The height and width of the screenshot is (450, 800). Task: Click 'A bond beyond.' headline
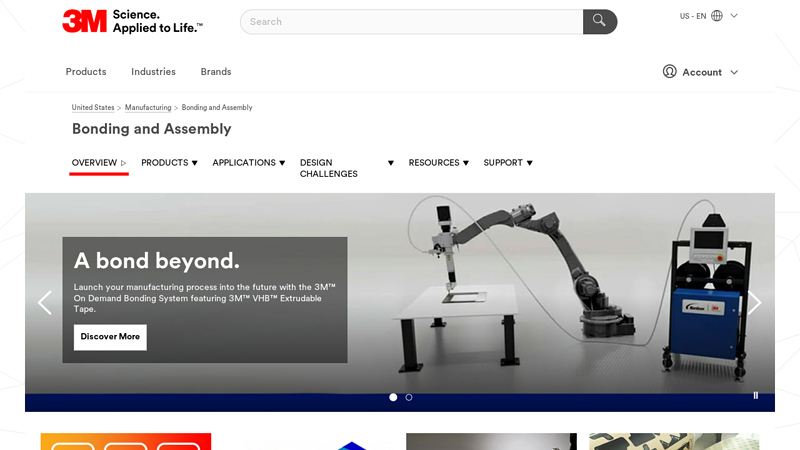(157, 261)
